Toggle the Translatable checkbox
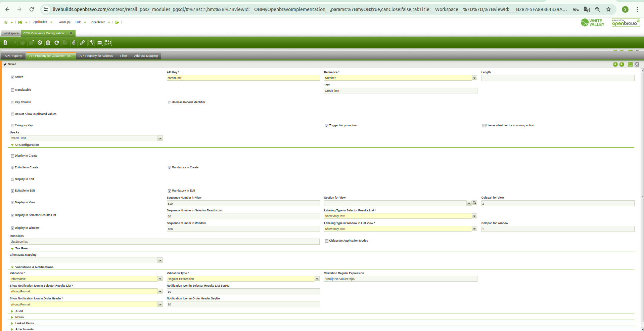The image size is (644, 331). (12, 90)
